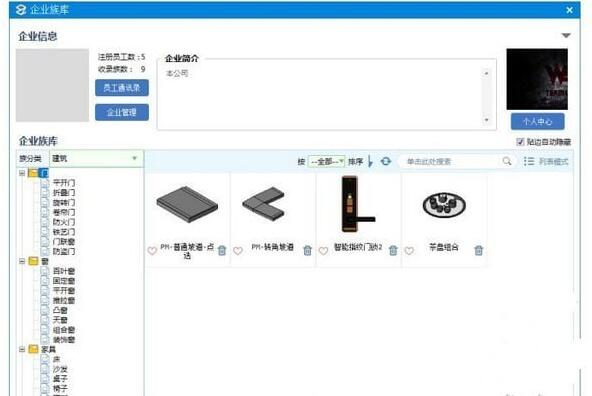Image resolution: width=592 pixels, height=396 pixels.
Task: Click the gray company logo placeholder
Action: tap(52, 85)
